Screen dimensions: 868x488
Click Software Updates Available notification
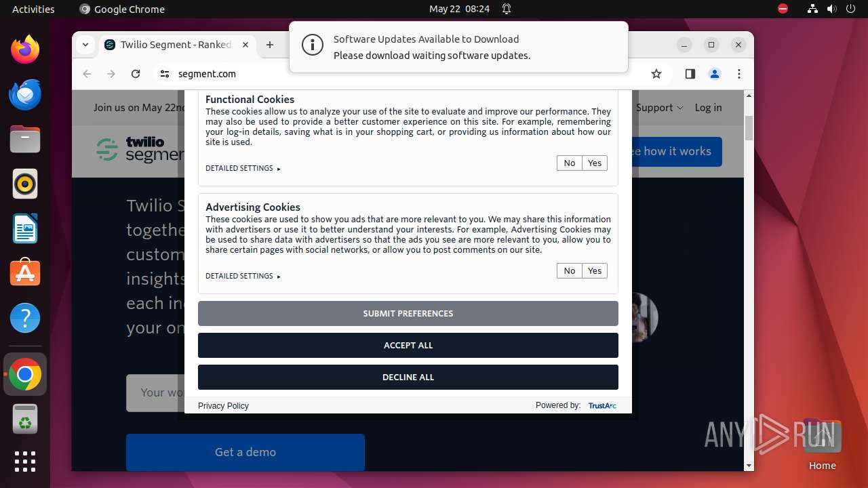pyautogui.click(x=458, y=47)
